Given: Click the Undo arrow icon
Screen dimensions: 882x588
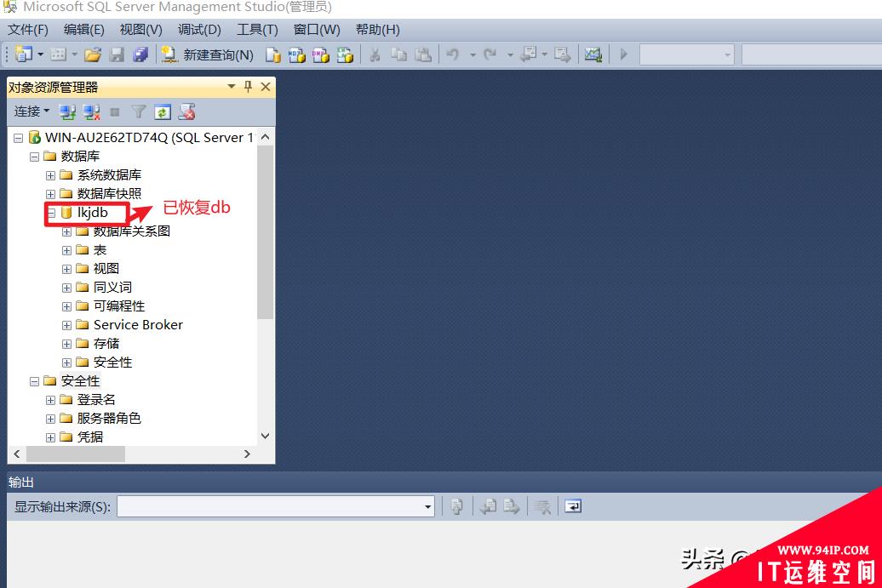Looking at the screenshot, I should click(x=453, y=54).
